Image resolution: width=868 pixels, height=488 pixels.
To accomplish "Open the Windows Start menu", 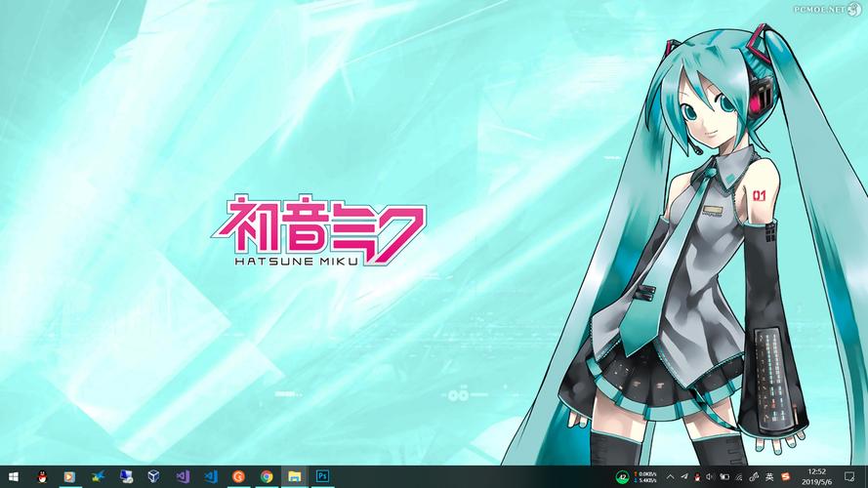I will (14, 476).
